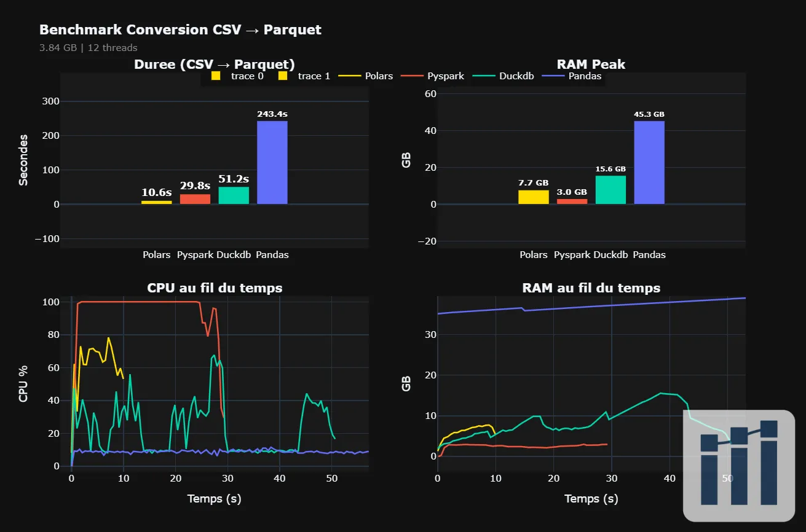Click the "RAM Peak" chart title

[x=591, y=65]
